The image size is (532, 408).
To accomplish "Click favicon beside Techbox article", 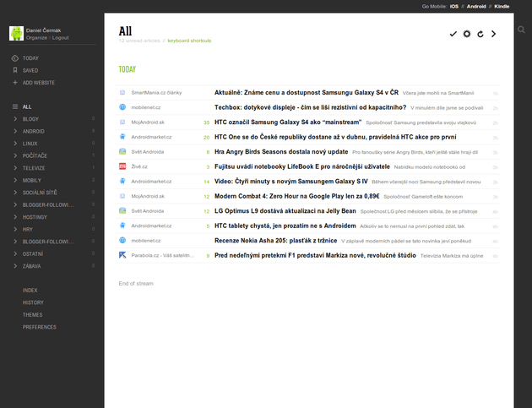I will click(122, 107).
